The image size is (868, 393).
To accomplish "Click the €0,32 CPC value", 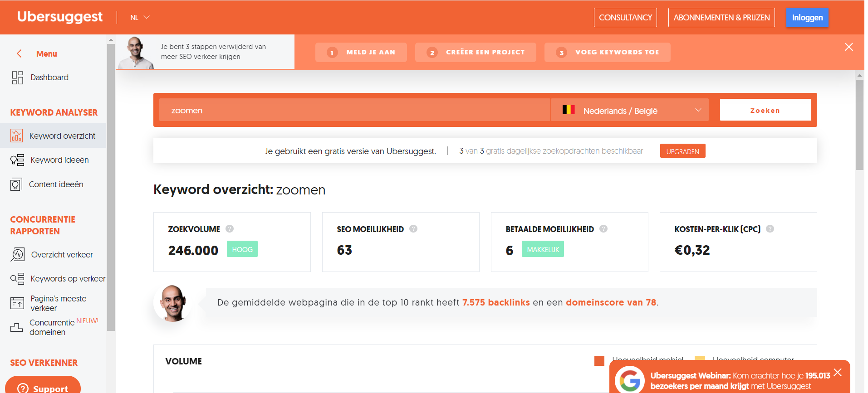I will [x=692, y=250].
